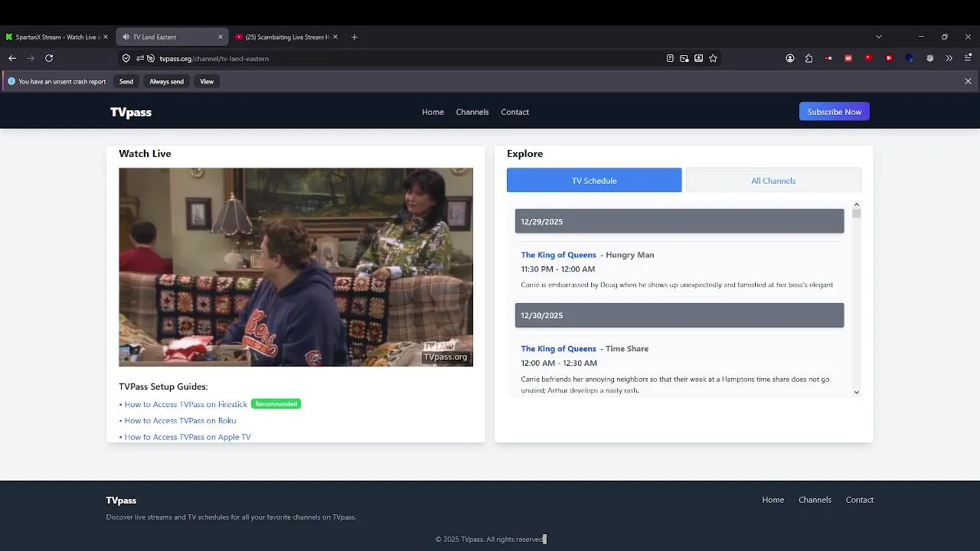This screenshot has height=551, width=980.
Task: Click the small red toggle extension icon
Action: (x=828, y=58)
